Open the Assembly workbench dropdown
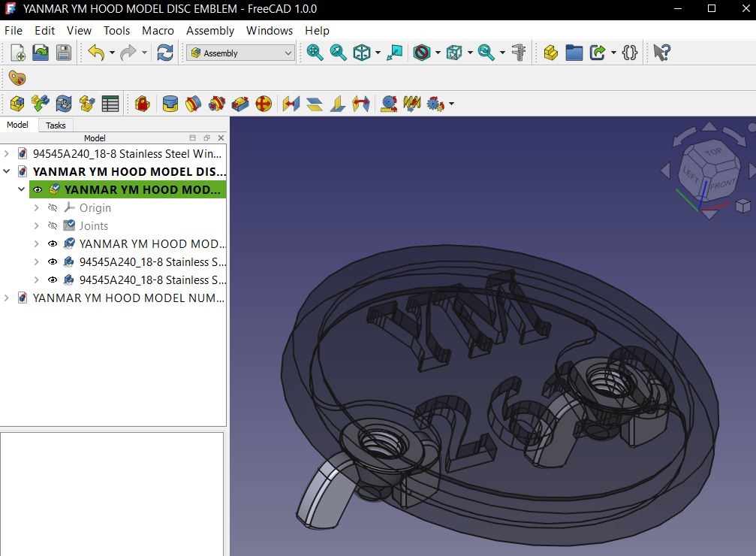Image resolution: width=756 pixels, height=556 pixels. point(240,53)
